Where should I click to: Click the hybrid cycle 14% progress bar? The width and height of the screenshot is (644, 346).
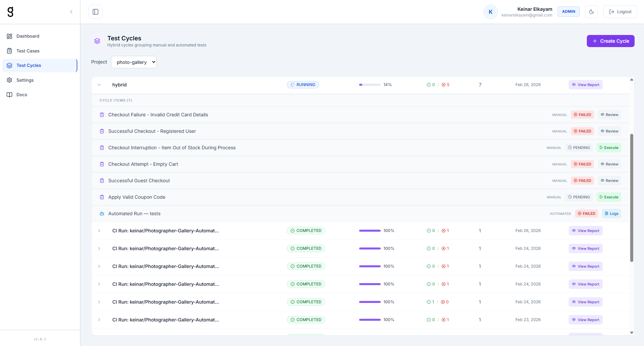[370, 85]
